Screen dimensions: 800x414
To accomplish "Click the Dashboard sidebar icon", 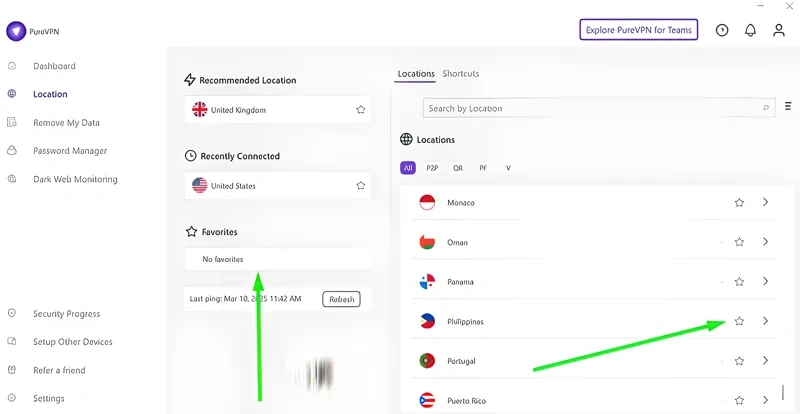I will pos(12,66).
